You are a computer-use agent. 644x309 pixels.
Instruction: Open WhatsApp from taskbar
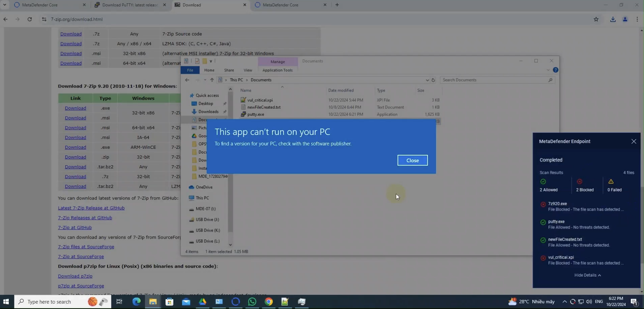pos(252,302)
